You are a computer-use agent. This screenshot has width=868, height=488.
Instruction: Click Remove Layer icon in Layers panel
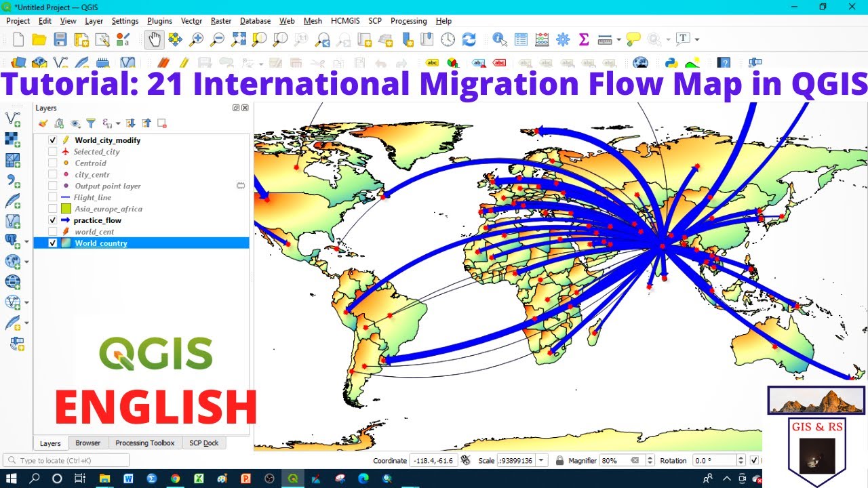(162, 123)
